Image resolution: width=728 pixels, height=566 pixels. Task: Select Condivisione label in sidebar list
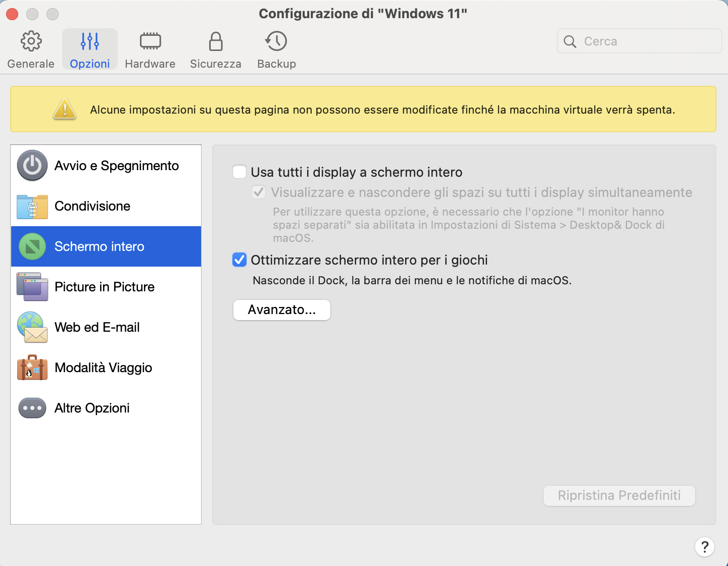point(92,206)
